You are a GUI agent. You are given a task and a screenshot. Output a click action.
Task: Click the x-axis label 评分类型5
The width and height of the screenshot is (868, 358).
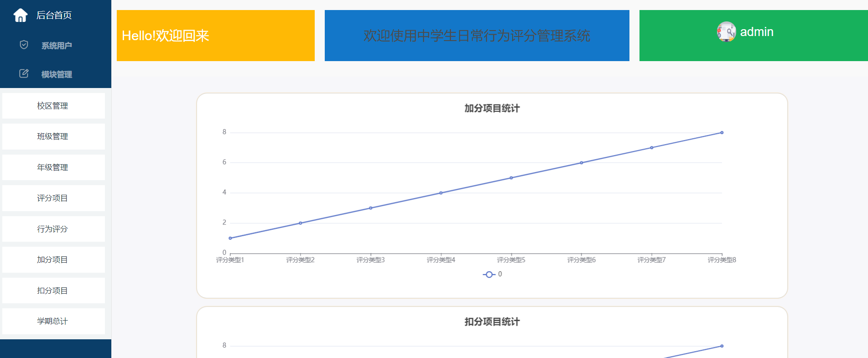point(511,260)
